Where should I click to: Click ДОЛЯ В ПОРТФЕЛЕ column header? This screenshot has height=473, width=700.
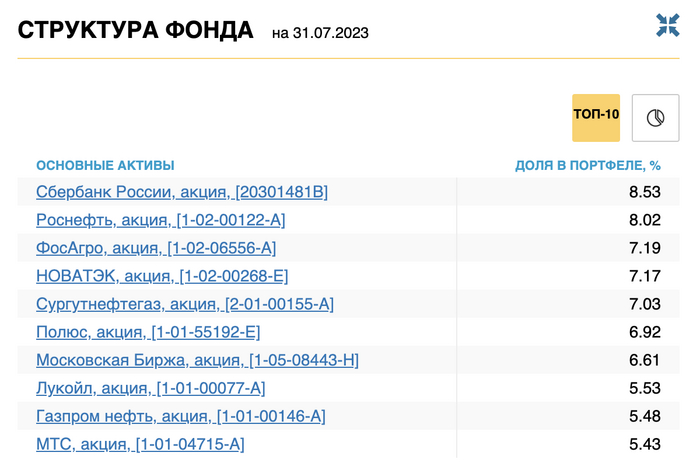coord(588,165)
